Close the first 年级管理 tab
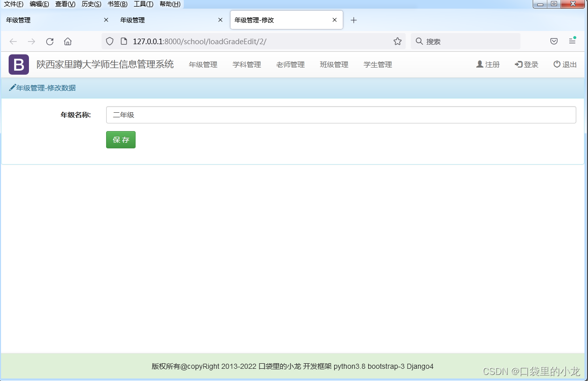Screen dimensions: 588x381 (106, 20)
